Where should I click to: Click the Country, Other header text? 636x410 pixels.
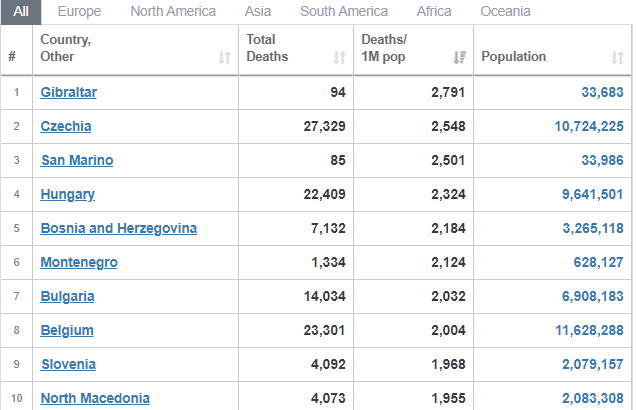[65, 48]
